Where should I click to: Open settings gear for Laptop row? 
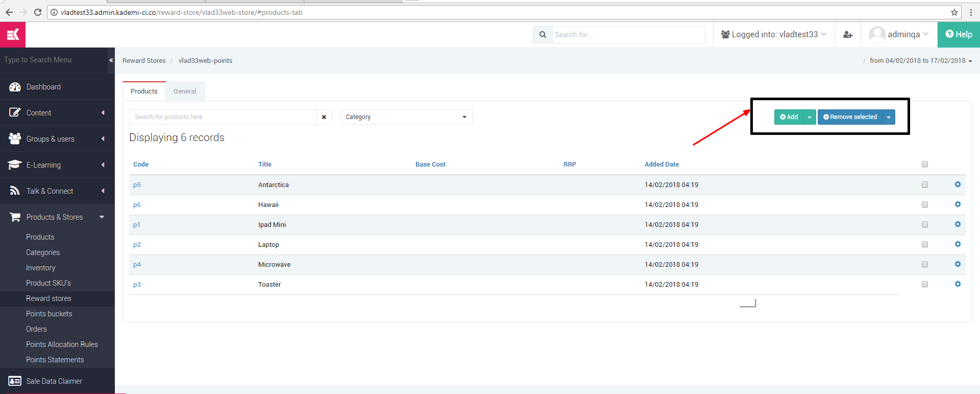point(958,244)
